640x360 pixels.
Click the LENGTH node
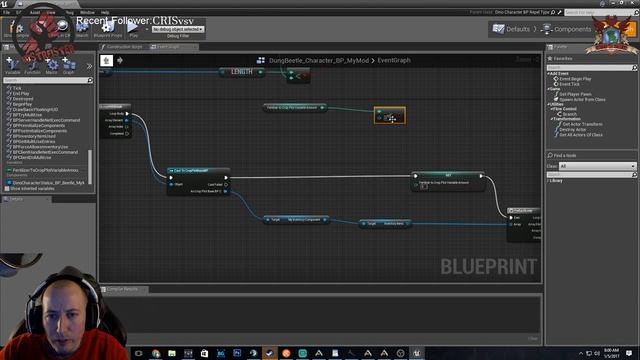(x=242, y=72)
